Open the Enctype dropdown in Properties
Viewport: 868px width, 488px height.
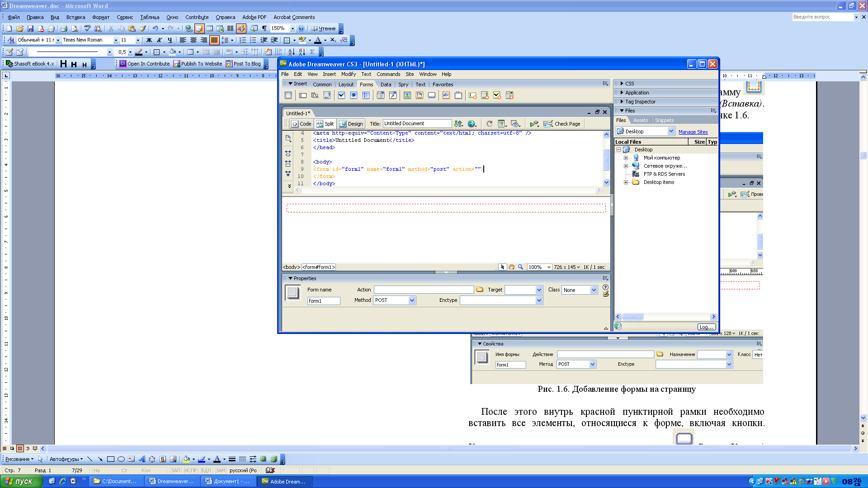pyautogui.click(x=539, y=300)
